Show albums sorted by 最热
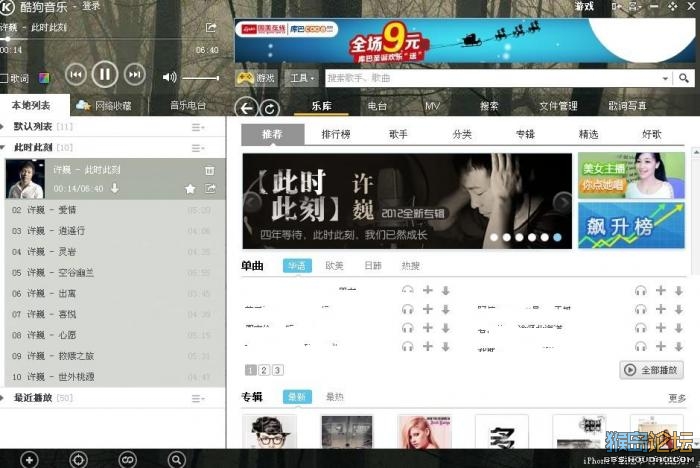700x468 pixels. [x=335, y=397]
